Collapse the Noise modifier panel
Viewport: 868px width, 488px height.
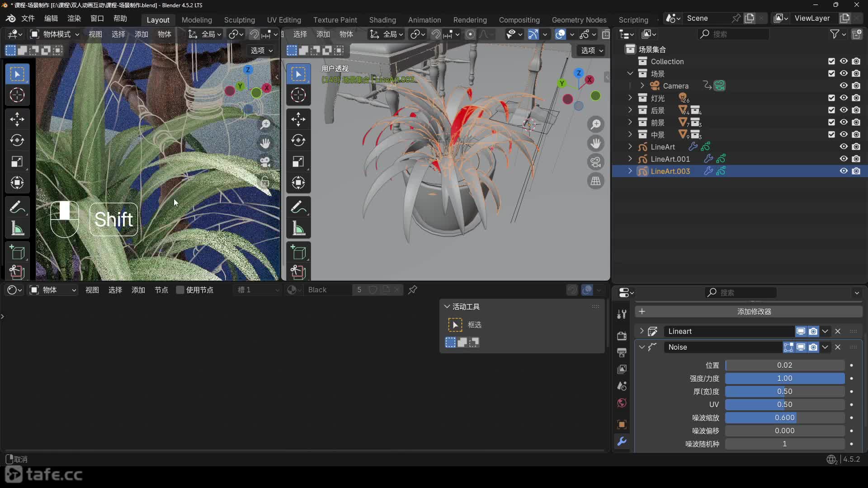click(642, 347)
